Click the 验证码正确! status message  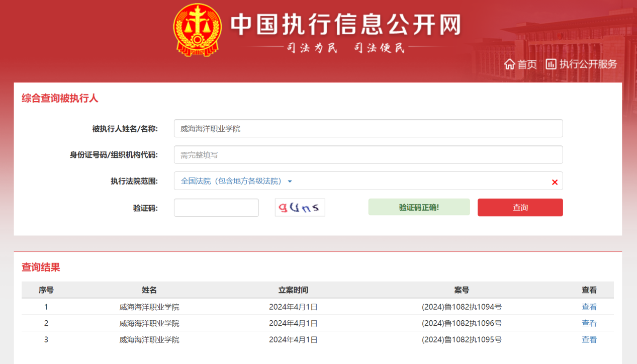pyautogui.click(x=419, y=207)
